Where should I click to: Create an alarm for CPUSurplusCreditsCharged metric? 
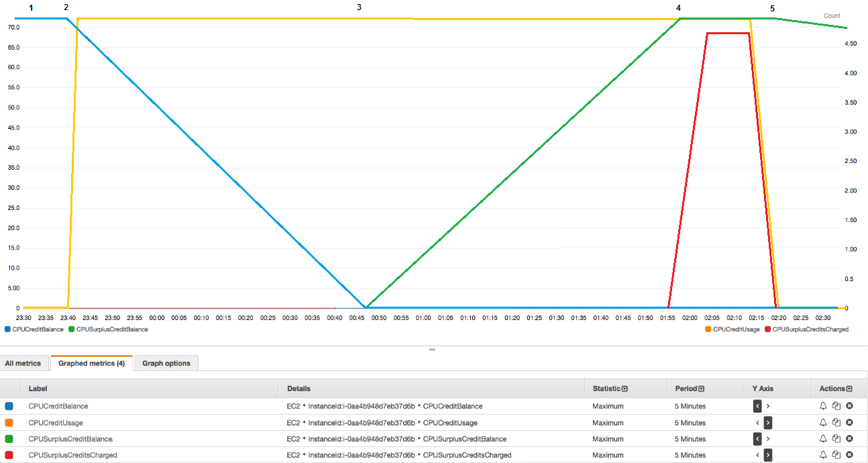[822, 455]
